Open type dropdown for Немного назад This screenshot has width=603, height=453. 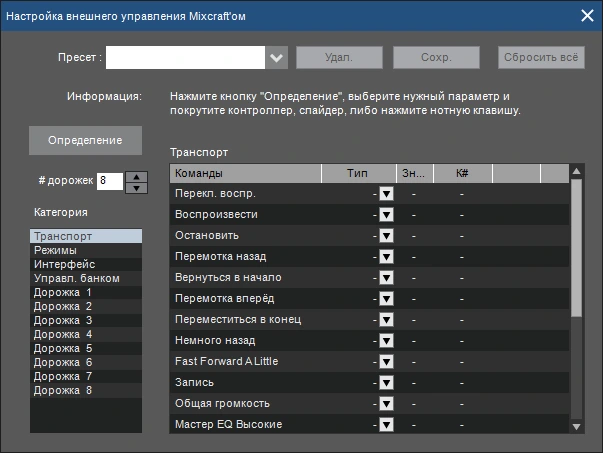[386, 341]
